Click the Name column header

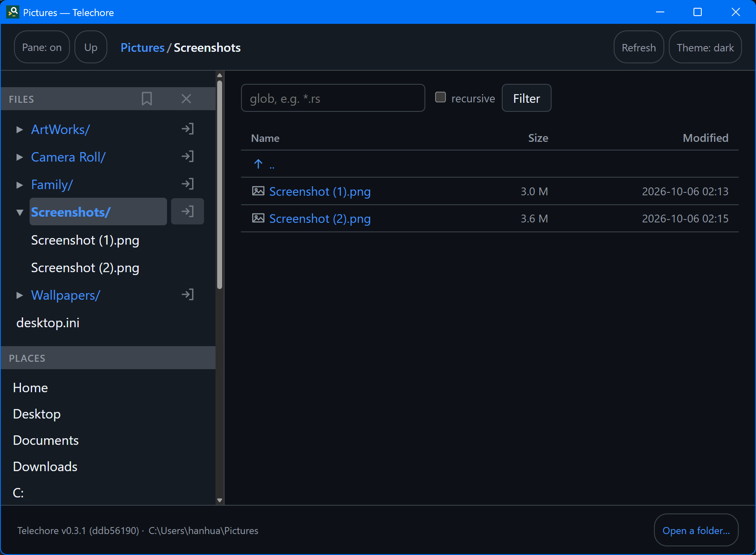pyautogui.click(x=265, y=138)
